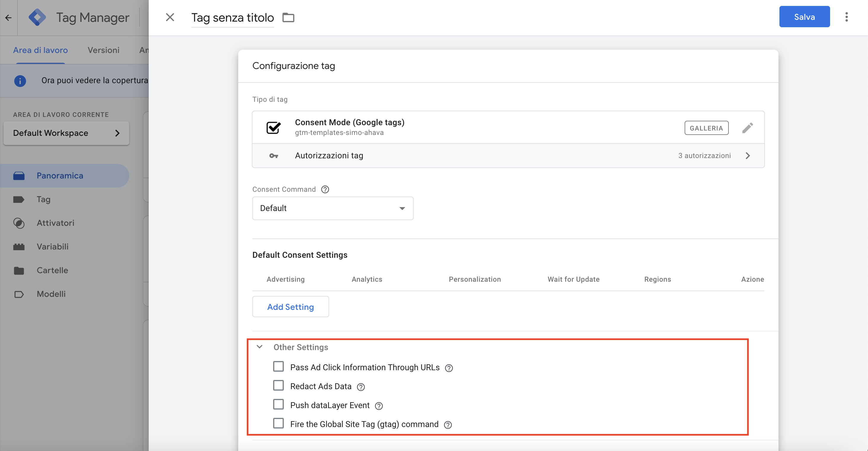
Task: Click the blue info icon in the banner
Action: point(20,81)
